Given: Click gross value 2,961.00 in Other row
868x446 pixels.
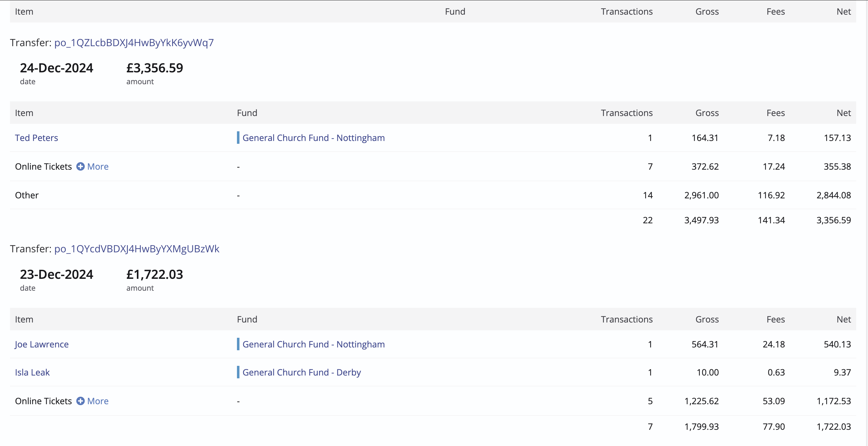Looking at the screenshot, I should point(702,195).
